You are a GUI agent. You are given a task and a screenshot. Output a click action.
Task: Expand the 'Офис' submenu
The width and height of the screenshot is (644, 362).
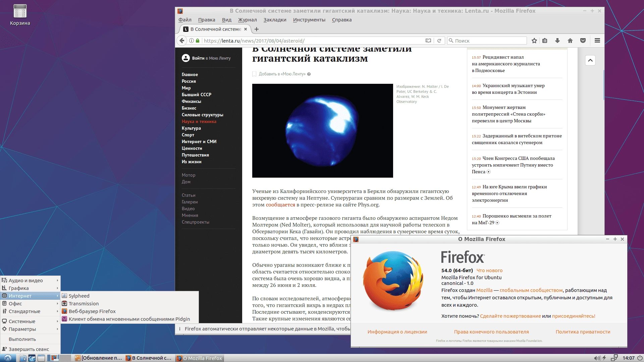point(30,303)
